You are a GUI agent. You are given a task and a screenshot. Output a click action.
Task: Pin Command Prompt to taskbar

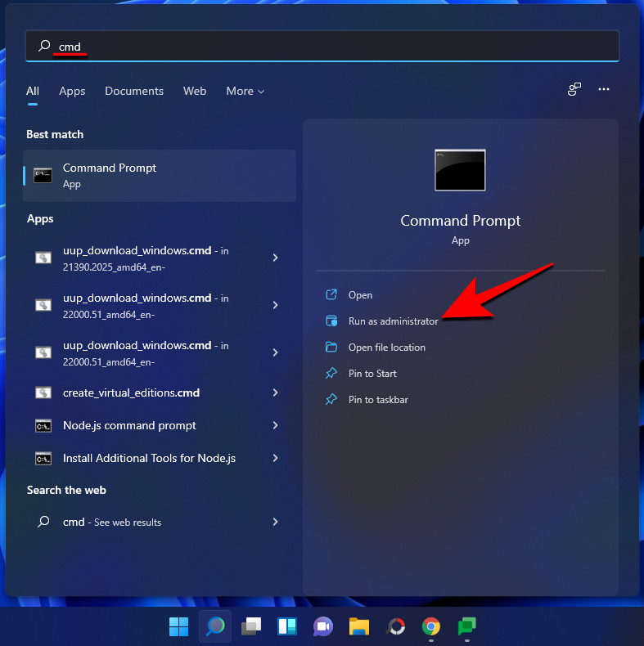377,400
